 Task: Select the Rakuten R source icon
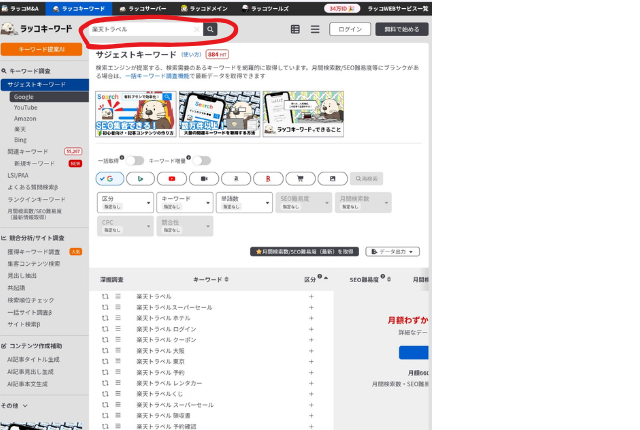268,178
